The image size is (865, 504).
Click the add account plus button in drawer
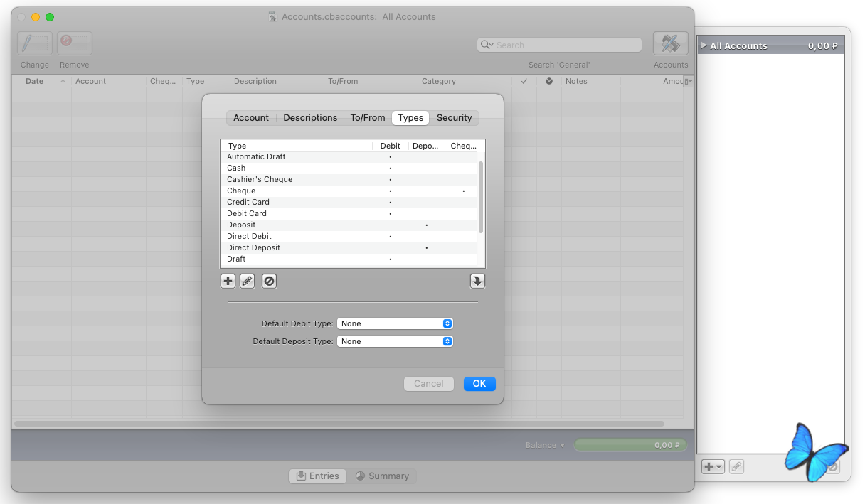(712, 467)
